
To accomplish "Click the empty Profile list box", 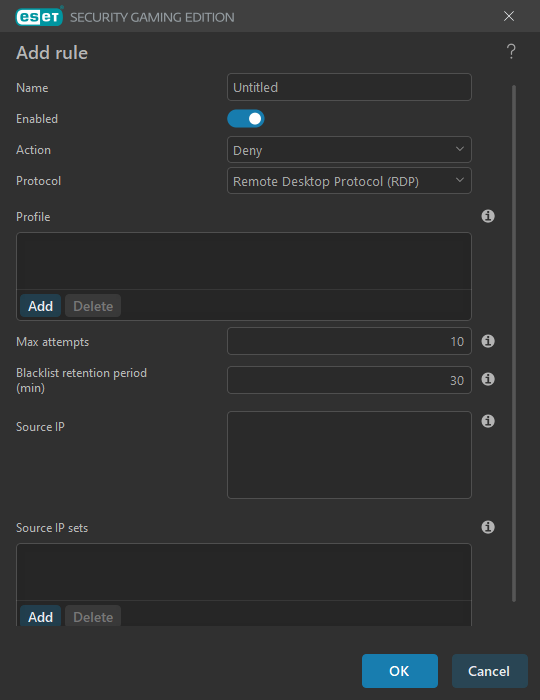I will 244,261.
